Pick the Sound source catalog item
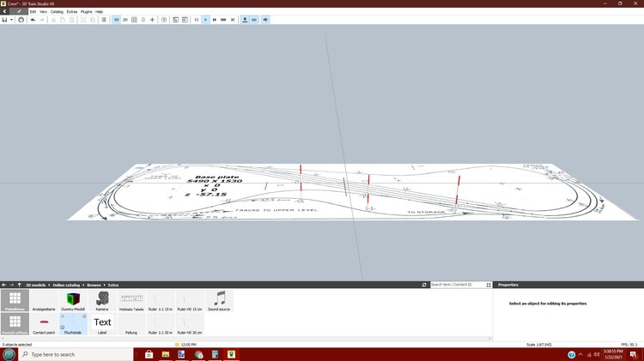The image size is (644, 361). [219, 300]
